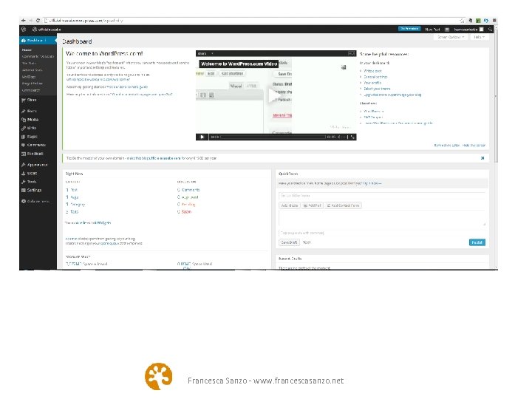Open the notifications icon in admin bar
Screen dimensions: 532x399
(x=447, y=30)
